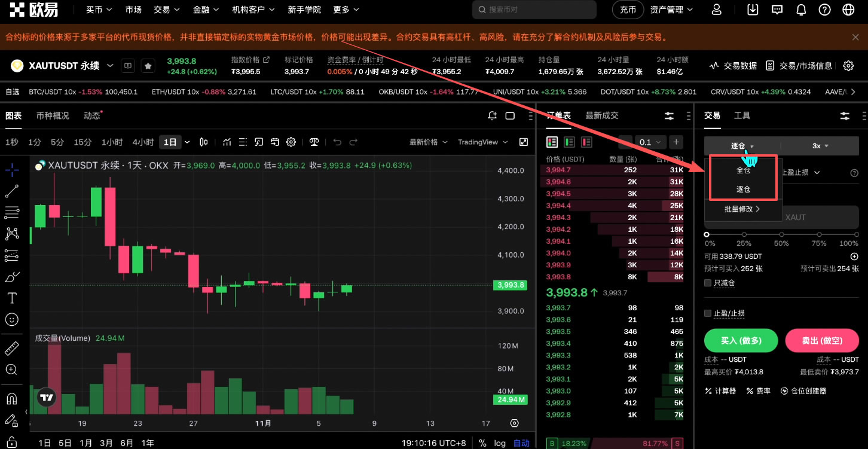Enable the 止盈/止损 checkbox
This screenshot has height=449, width=868.
click(x=708, y=313)
